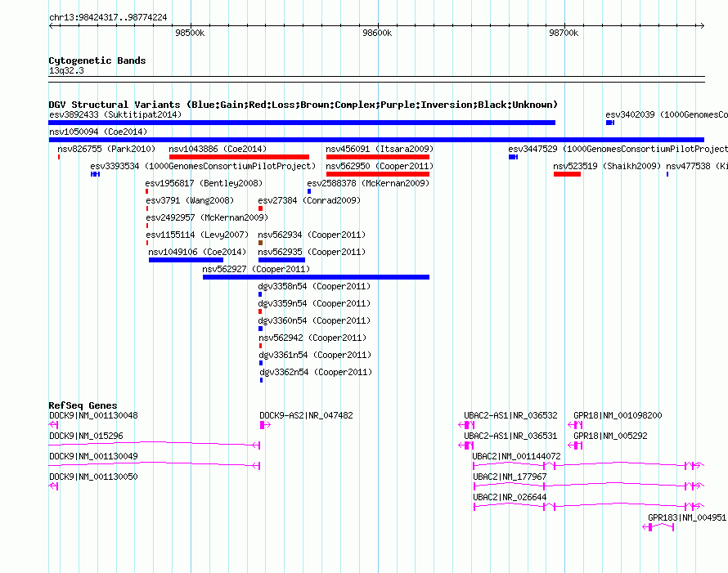Open the nsv1050094 (Coe2014) variant label
Screen dimensions: 728x573
pyautogui.click(x=98, y=132)
